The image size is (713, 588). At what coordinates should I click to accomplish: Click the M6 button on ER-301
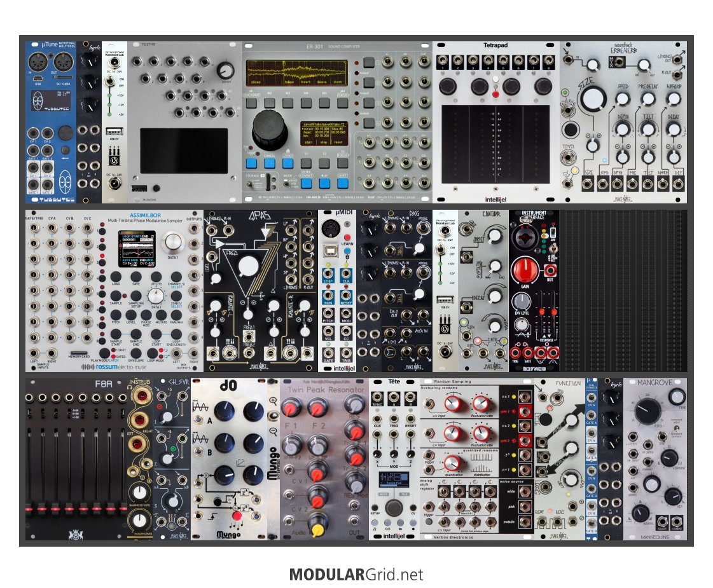342,103
